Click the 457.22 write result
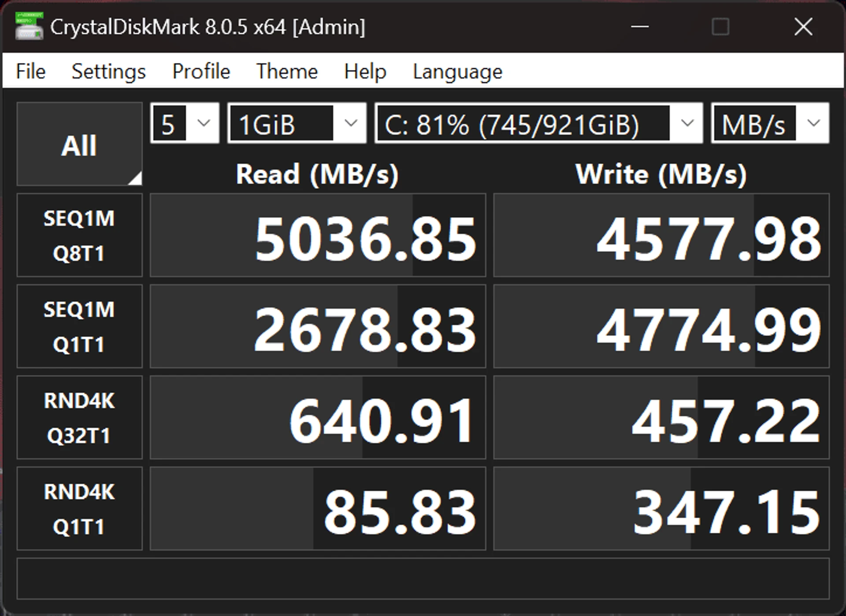Image resolution: width=846 pixels, height=616 pixels. (x=661, y=418)
